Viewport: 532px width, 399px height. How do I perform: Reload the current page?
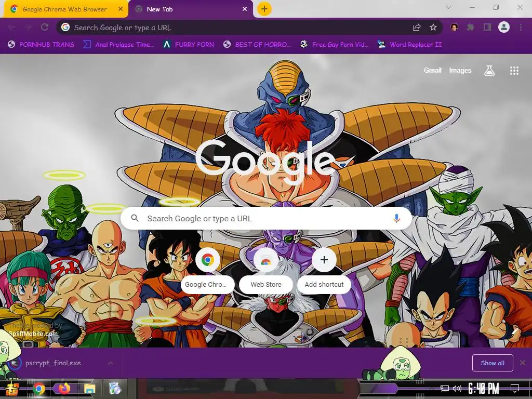point(45,28)
